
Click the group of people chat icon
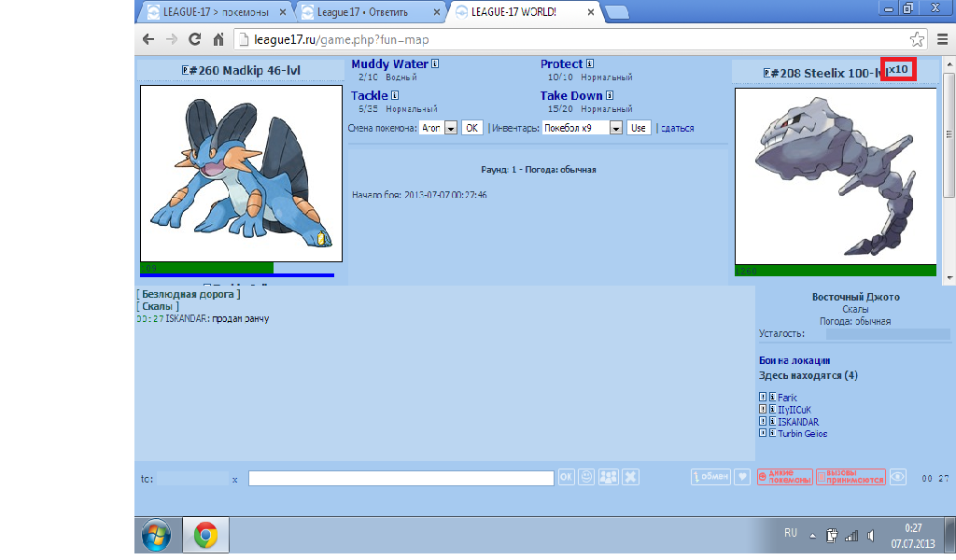point(609,477)
